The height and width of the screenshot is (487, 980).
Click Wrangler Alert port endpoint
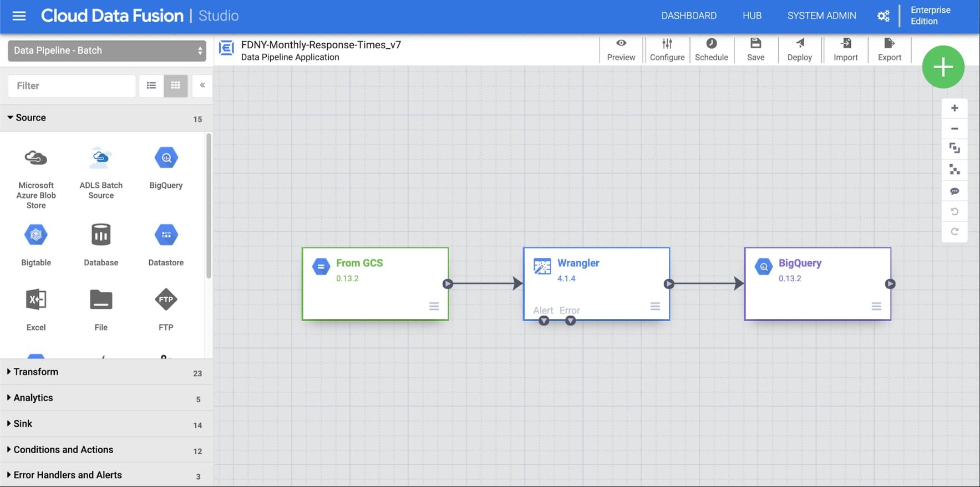544,321
